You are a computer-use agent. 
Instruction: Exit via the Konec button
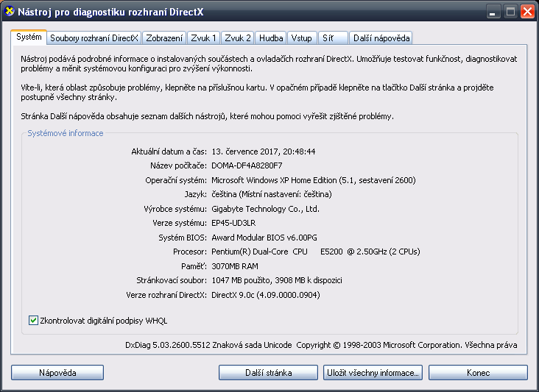coord(478,372)
